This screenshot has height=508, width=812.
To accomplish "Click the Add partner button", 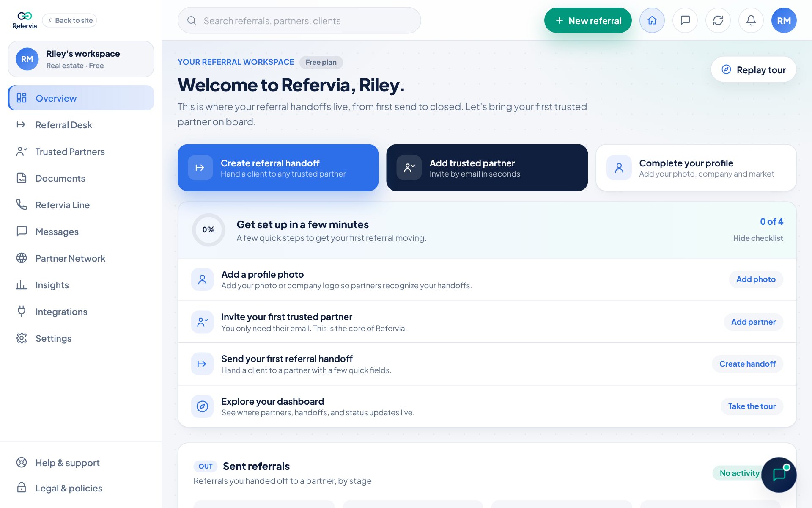I will pyautogui.click(x=753, y=322).
